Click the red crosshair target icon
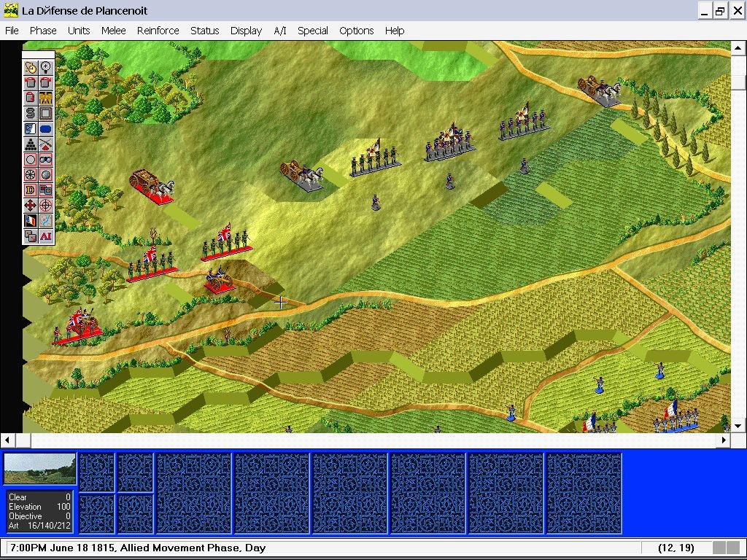This screenshot has height=560, width=747. coord(46,205)
